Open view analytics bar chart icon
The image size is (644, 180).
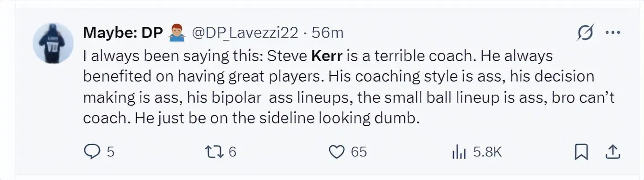tap(459, 152)
